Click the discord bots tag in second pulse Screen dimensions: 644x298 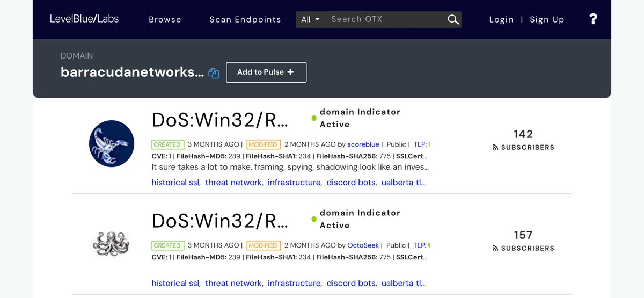pyautogui.click(x=352, y=283)
